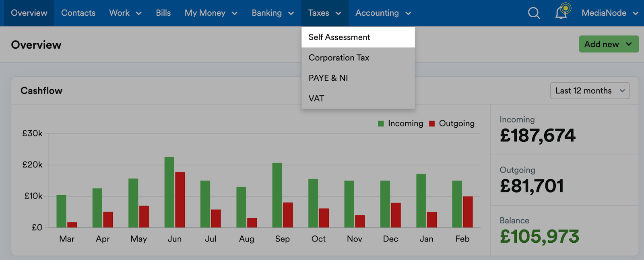Screen dimensions: 644x260
Task: Open the Bills tab
Action: (x=163, y=13)
